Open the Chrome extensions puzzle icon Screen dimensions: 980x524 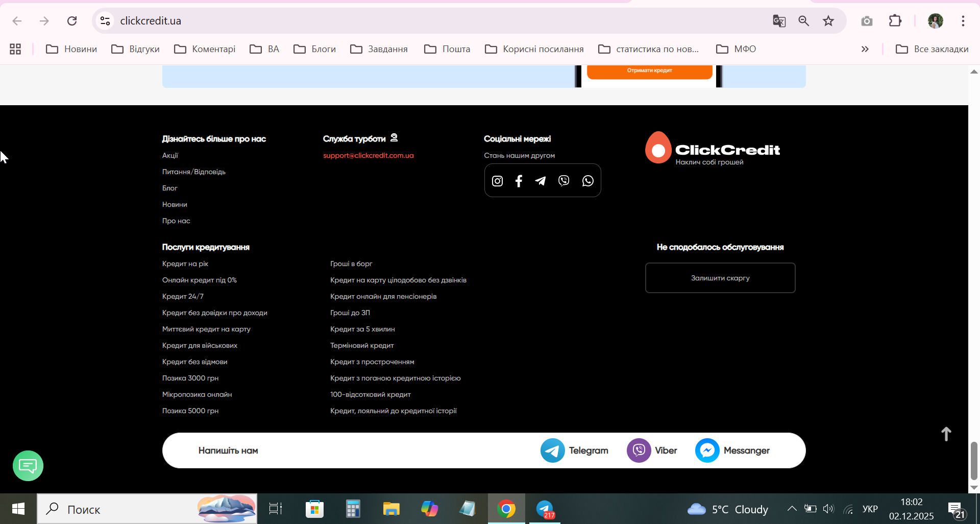tap(895, 21)
